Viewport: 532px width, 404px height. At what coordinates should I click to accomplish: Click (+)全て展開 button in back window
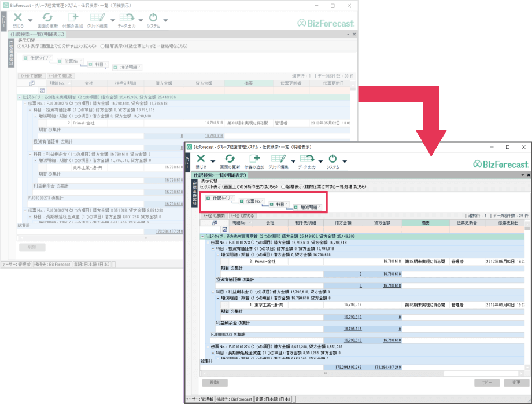pos(32,76)
